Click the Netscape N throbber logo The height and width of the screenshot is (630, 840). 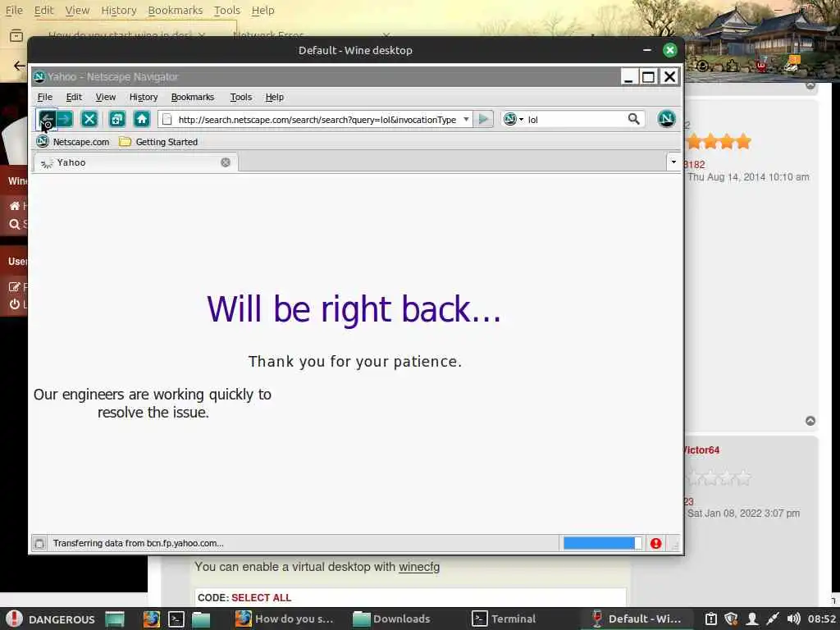pos(666,119)
